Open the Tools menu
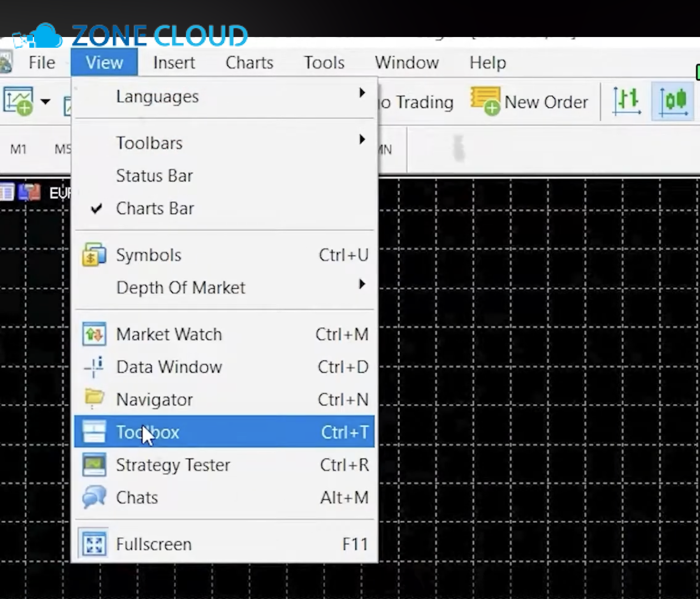The height and width of the screenshot is (599, 700). [x=324, y=63]
